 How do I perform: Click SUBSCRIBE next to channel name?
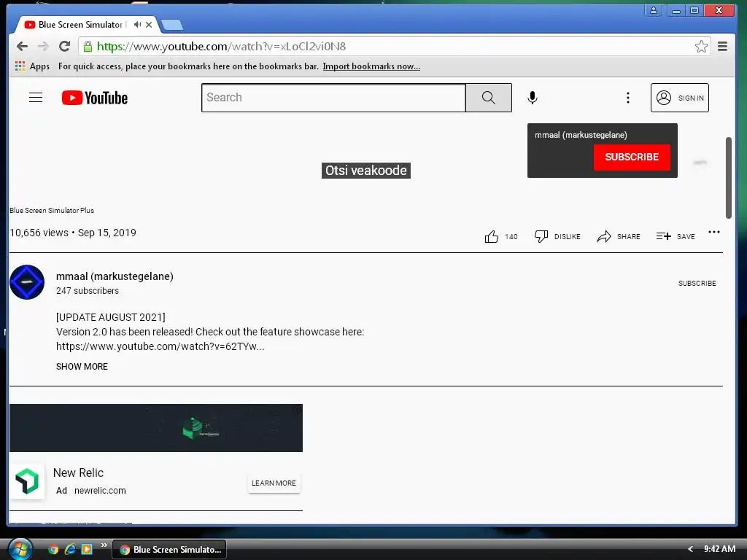coord(697,284)
